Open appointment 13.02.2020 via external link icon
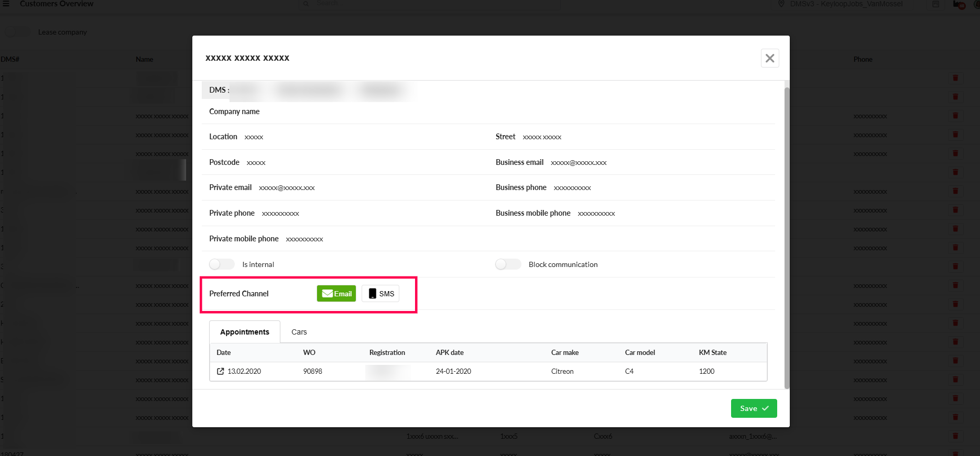Viewport: 980px width, 456px height. click(221, 371)
